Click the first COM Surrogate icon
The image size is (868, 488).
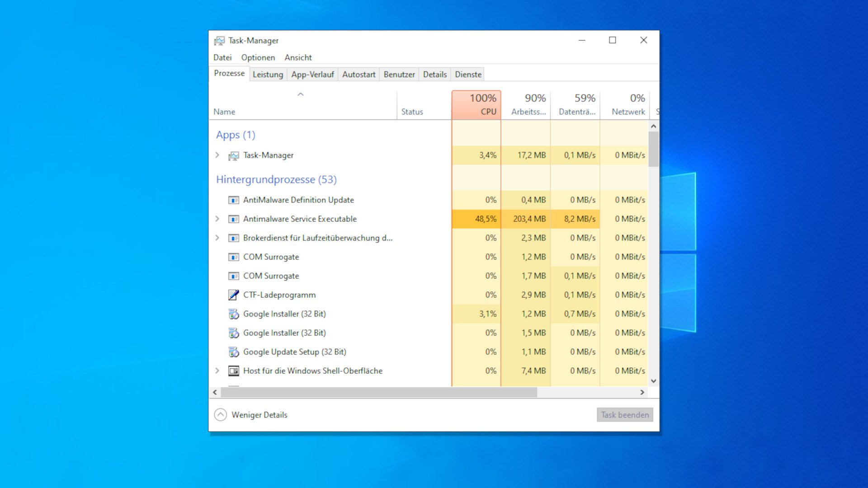pyautogui.click(x=234, y=257)
